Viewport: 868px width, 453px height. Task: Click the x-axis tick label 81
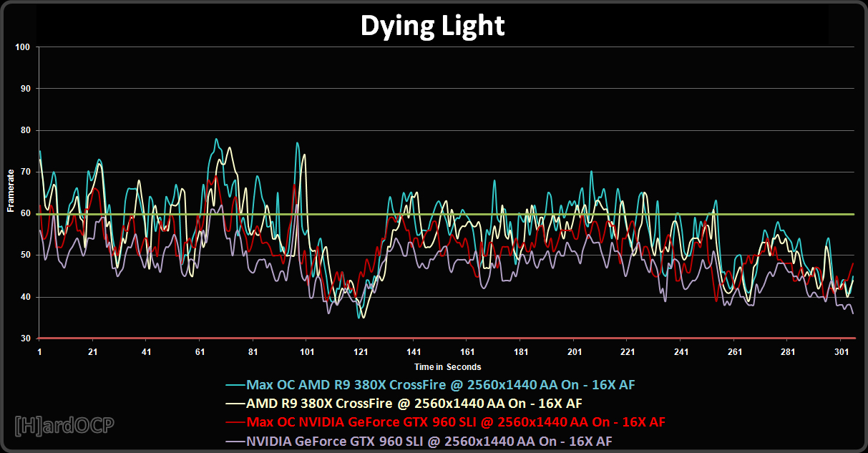coord(253,352)
